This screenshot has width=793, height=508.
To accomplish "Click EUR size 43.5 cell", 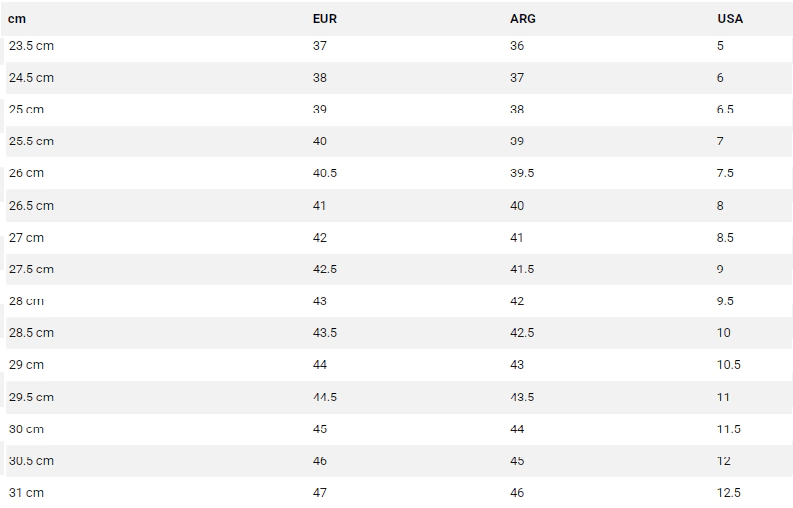I will [x=325, y=333].
